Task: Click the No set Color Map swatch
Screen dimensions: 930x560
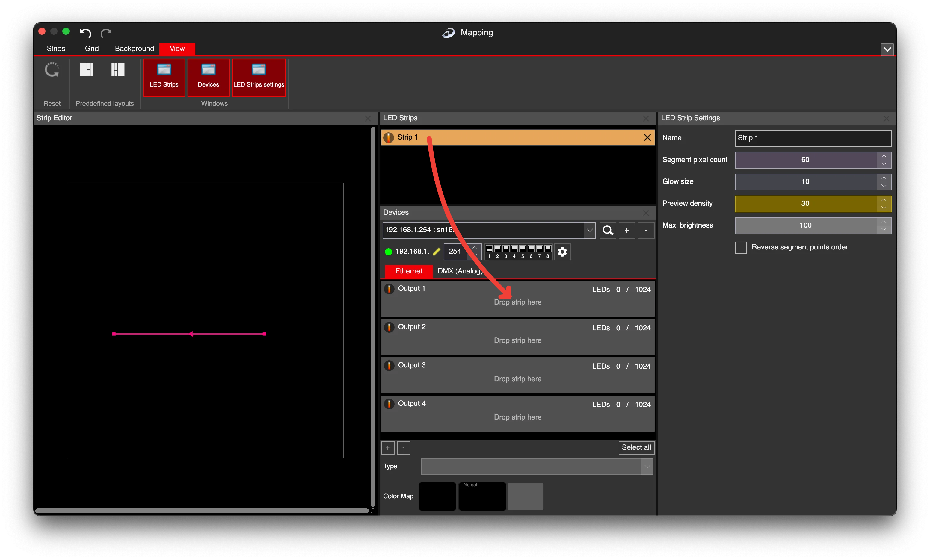Action: click(482, 496)
